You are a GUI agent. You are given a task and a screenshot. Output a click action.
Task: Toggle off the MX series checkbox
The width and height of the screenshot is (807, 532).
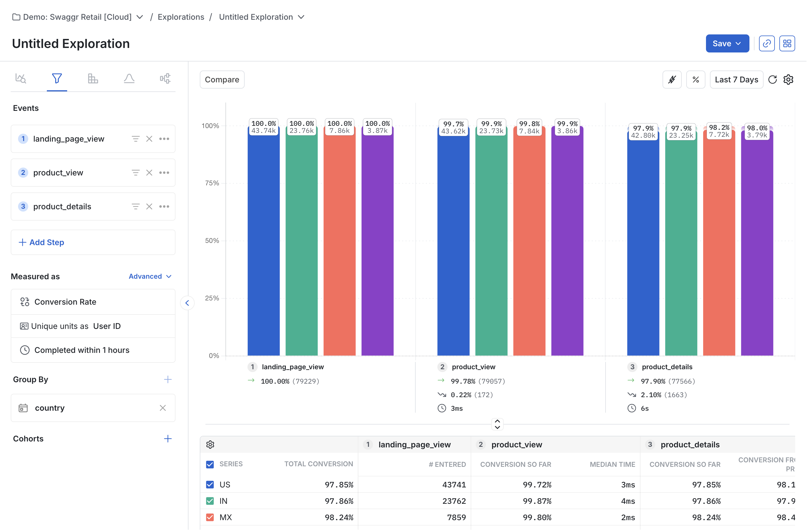click(x=210, y=517)
